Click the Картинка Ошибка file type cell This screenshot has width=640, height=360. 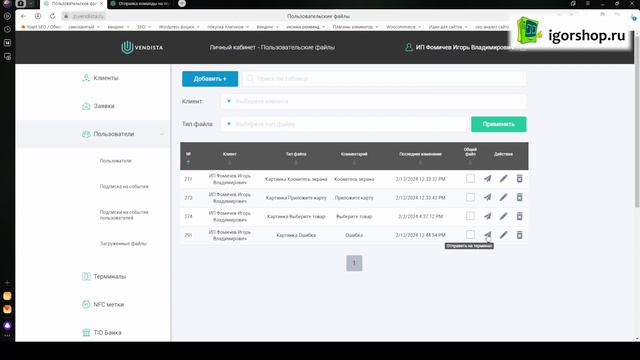(296, 235)
